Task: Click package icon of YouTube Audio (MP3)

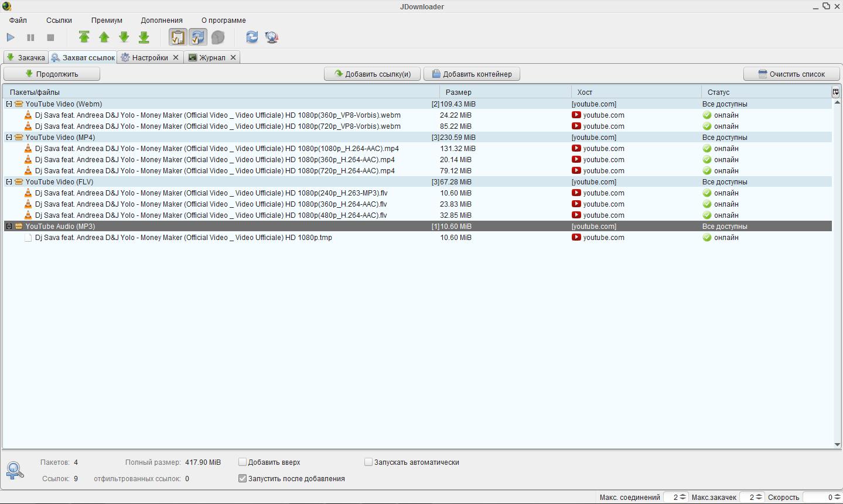Action: (x=19, y=227)
